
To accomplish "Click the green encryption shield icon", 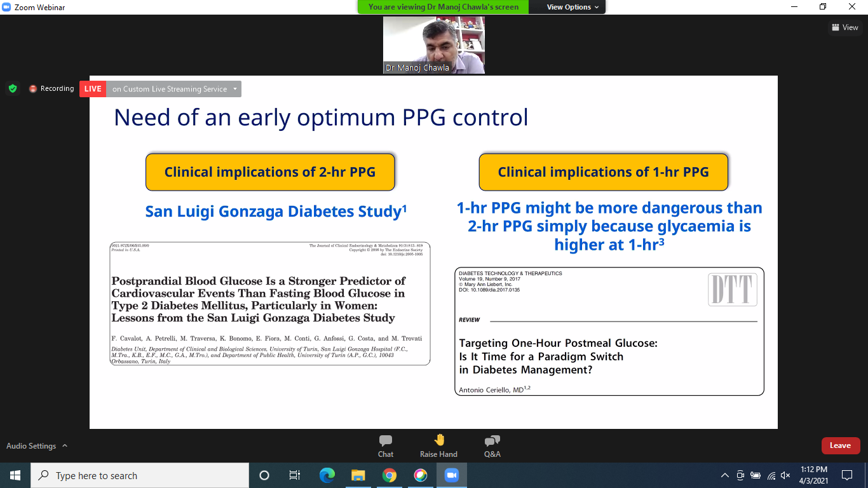I will click(12, 89).
